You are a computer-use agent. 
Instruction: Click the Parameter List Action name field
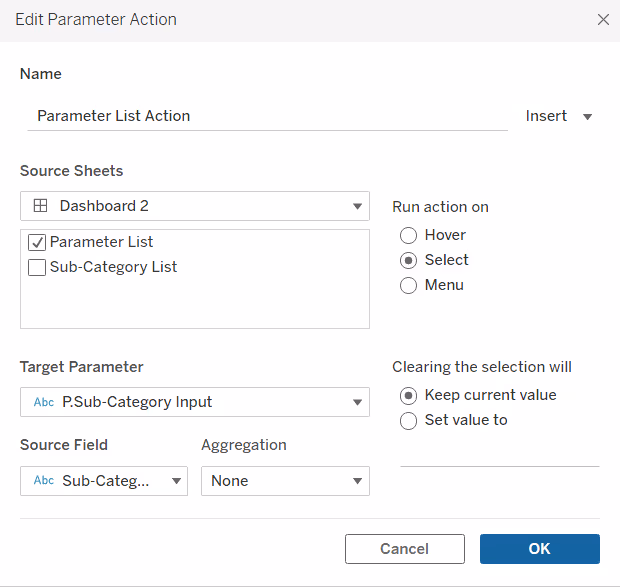click(x=268, y=116)
